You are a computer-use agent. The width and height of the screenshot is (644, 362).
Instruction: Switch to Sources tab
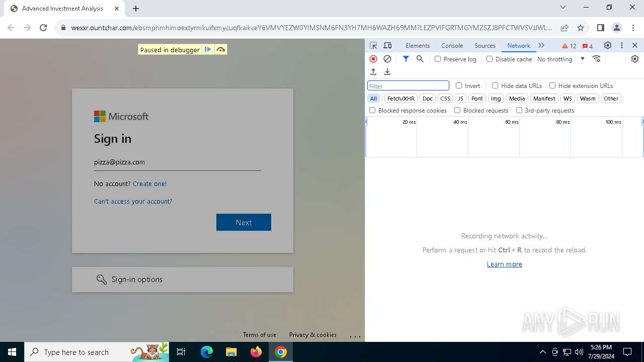pos(485,45)
